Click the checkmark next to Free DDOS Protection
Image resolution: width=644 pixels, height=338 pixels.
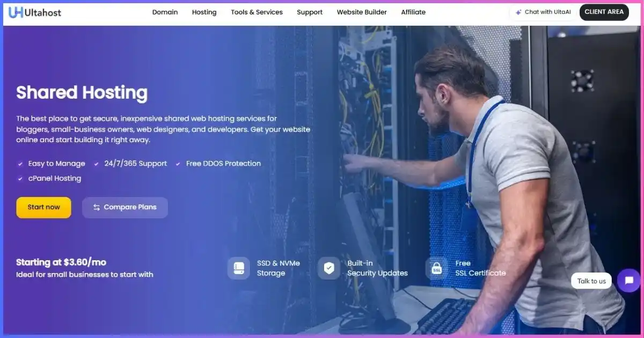pyautogui.click(x=178, y=164)
